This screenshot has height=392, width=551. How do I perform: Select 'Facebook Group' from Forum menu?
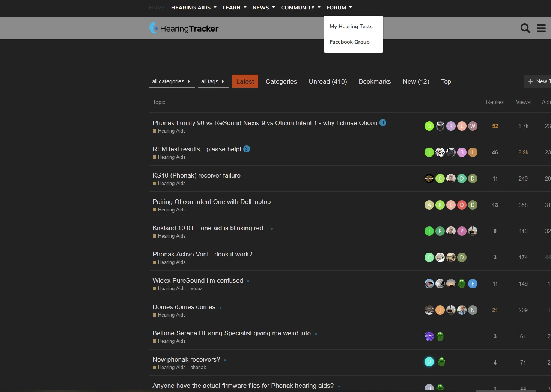pyautogui.click(x=349, y=42)
